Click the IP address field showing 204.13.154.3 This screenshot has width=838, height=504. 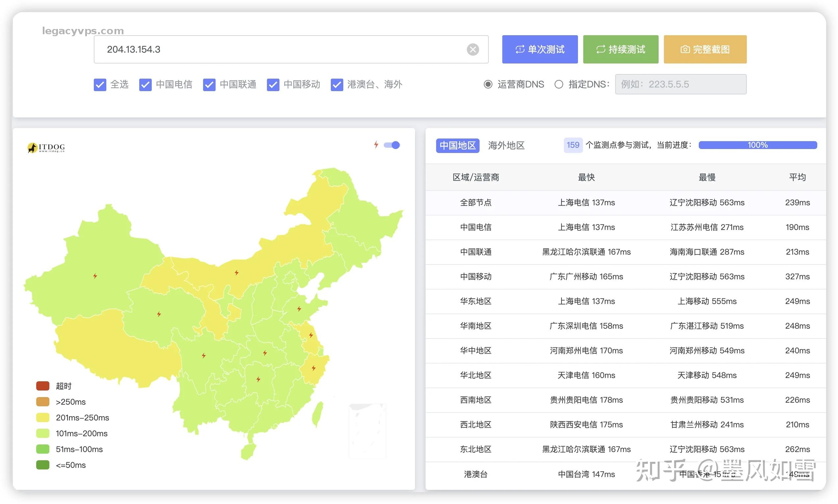point(291,49)
